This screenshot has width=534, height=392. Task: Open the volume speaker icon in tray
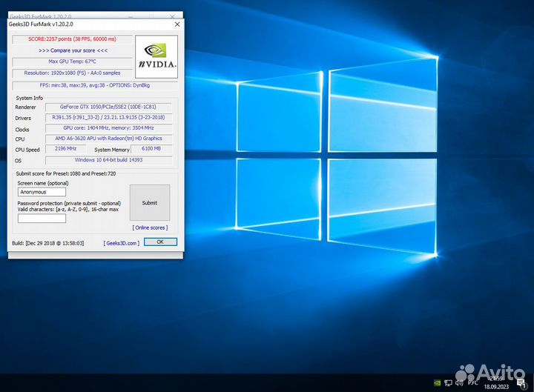pos(459,383)
